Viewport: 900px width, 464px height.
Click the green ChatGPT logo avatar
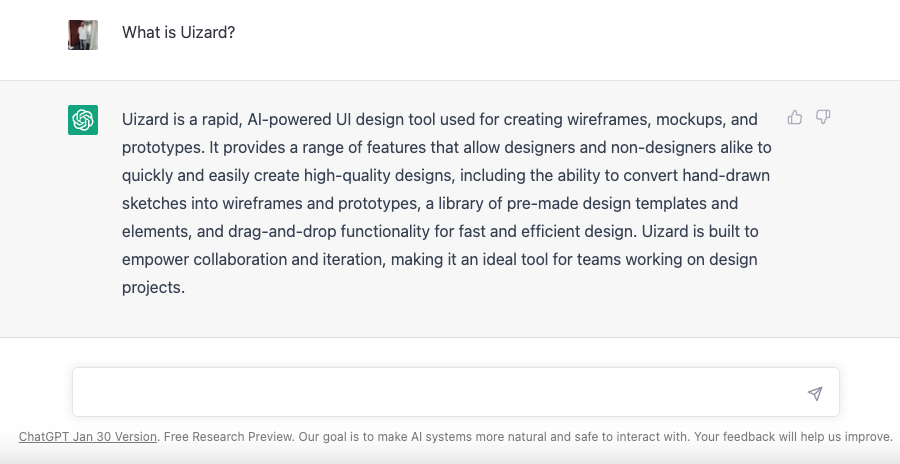pyautogui.click(x=83, y=120)
